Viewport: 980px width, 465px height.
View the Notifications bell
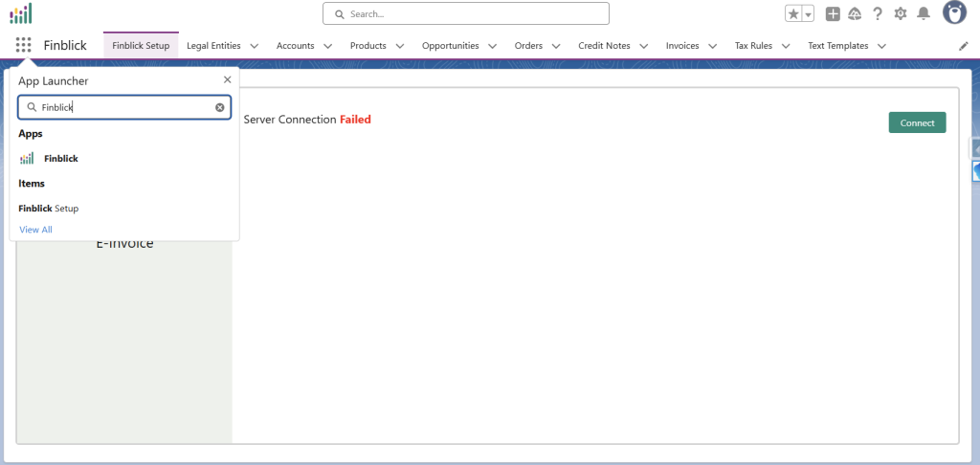pos(924,13)
